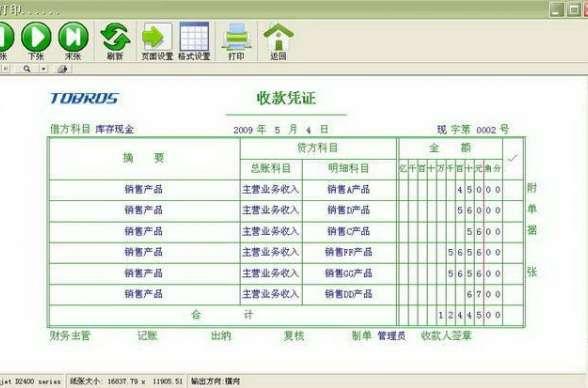Click the 财务主管 signature label
This screenshot has height=388, width=588.
click(70, 336)
